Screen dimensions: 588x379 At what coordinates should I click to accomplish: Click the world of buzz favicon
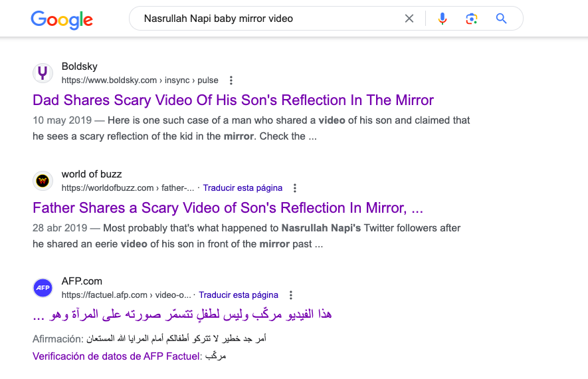43,181
